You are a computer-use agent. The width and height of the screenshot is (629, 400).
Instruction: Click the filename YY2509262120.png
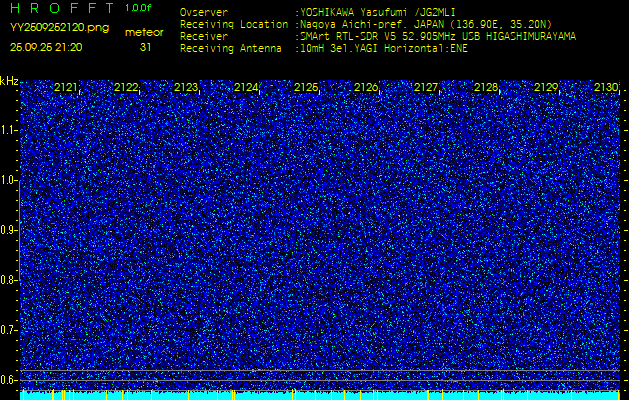coord(59,28)
